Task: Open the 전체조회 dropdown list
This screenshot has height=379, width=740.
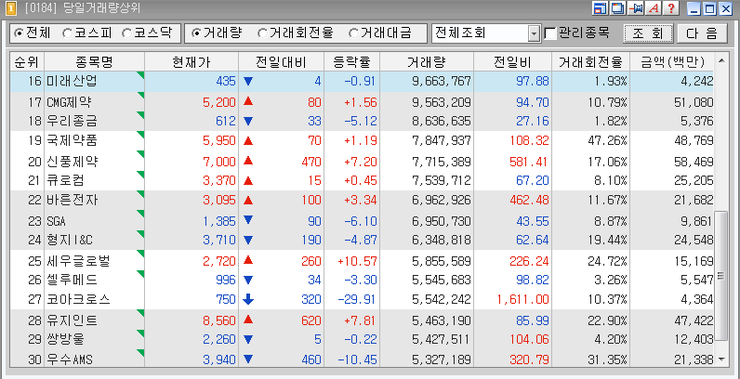Action: (534, 34)
